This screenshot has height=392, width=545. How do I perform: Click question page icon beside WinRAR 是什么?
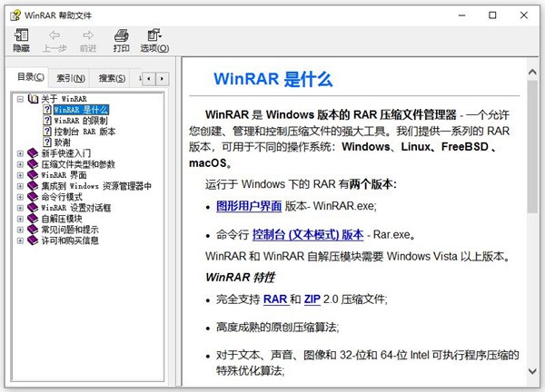[x=47, y=110]
